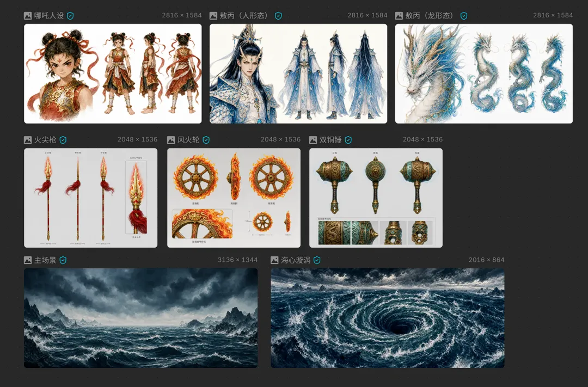Click image icon beside 双铜锤 title

313,140
